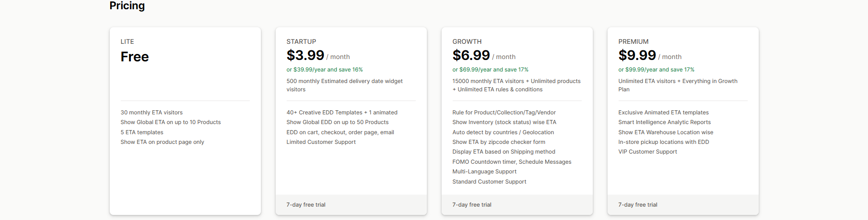
Task: Click the STARTUP plan title
Action: (301, 42)
